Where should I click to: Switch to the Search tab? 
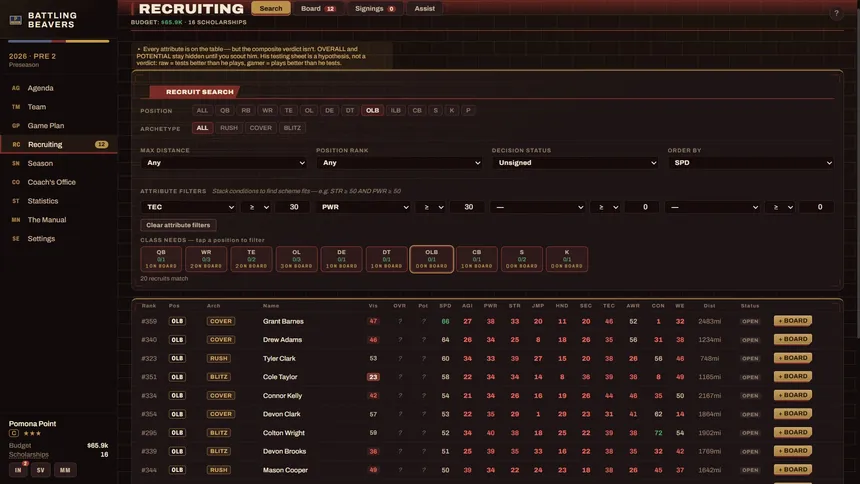271,9
